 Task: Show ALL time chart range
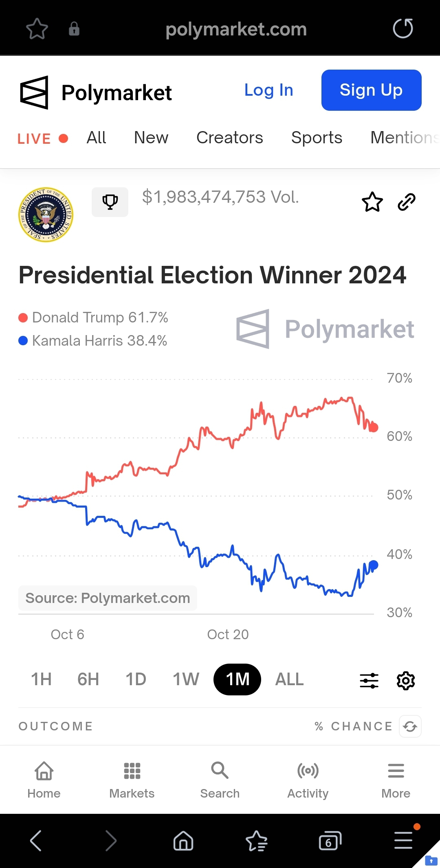click(x=289, y=679)
